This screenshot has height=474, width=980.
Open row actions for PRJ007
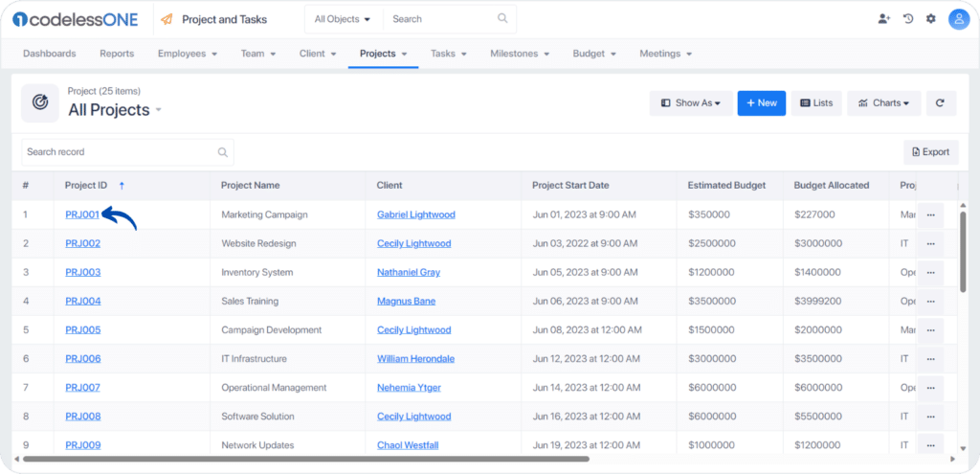tap(930, 388)
